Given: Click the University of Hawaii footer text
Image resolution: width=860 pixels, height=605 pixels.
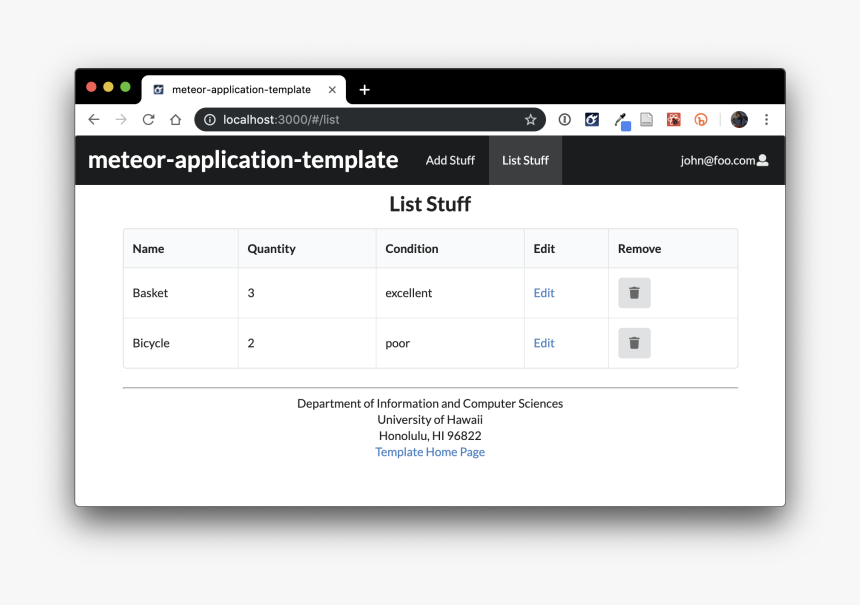Looking at the screenshot, I should click(x=430, y=420).
